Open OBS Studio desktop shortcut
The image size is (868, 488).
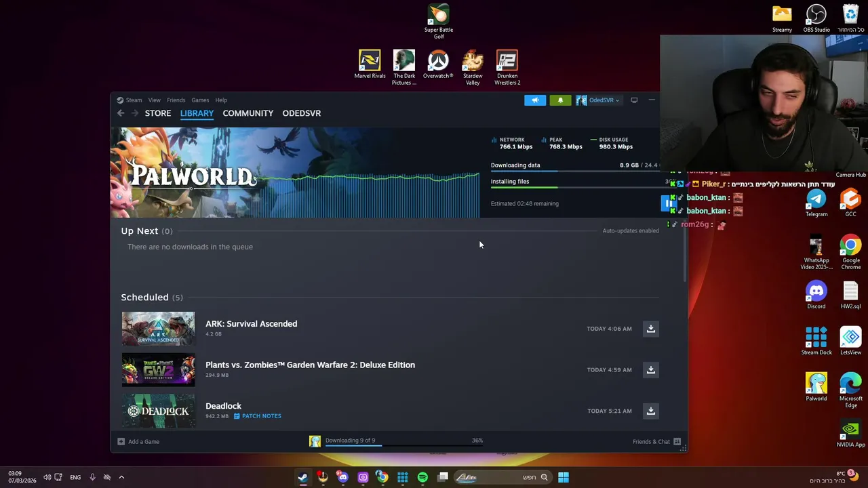[816, 19]
